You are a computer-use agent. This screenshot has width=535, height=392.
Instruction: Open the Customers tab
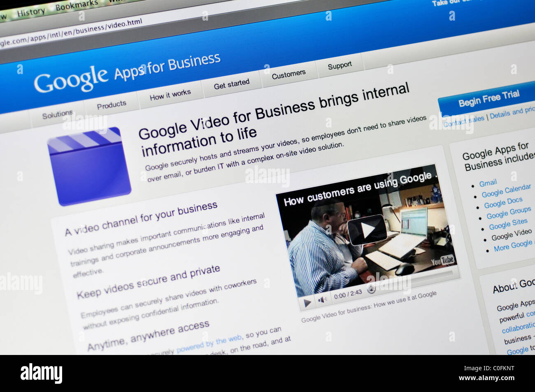pyautogui.click(x=288, y=74)
